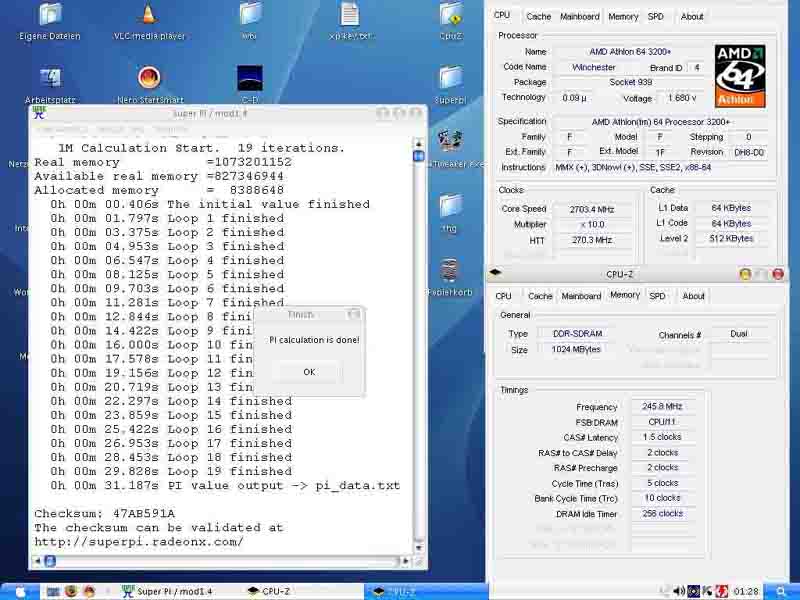Click the taskbar clock showing 01:28
800x600 pixels.
(745, 591)
